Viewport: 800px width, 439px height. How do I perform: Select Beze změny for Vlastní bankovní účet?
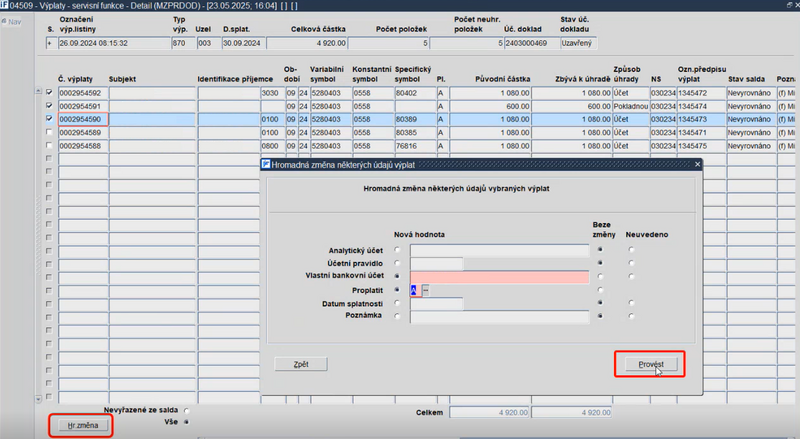pos(600,276)
